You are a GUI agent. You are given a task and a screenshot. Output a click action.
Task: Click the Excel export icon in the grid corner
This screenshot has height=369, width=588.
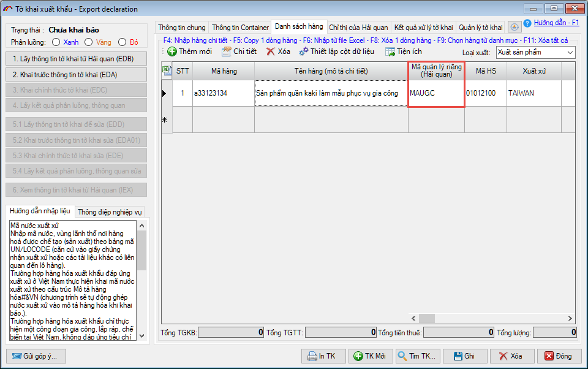pos(166,70)
